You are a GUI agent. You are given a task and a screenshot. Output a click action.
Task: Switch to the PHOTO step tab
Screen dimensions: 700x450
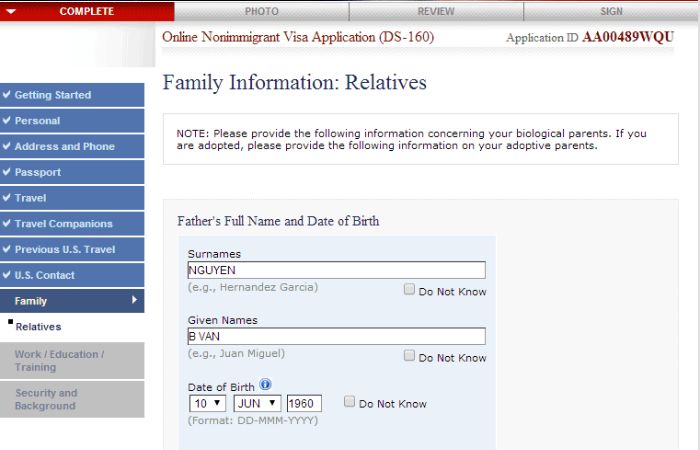click(261, 11)
